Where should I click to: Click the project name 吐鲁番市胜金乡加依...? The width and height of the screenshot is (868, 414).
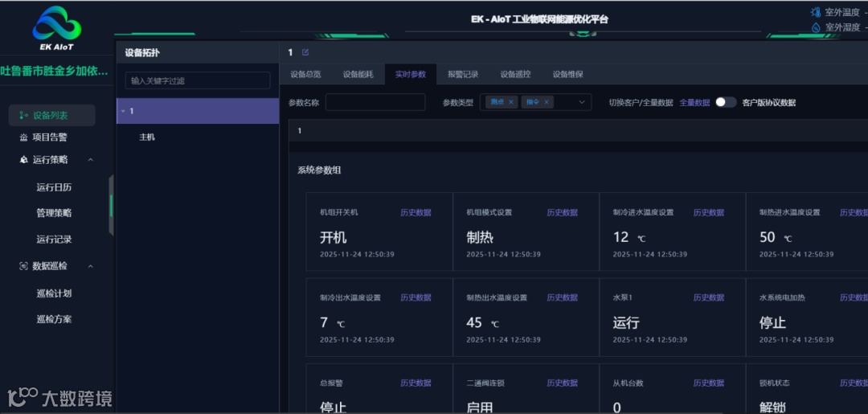(55, 71)
